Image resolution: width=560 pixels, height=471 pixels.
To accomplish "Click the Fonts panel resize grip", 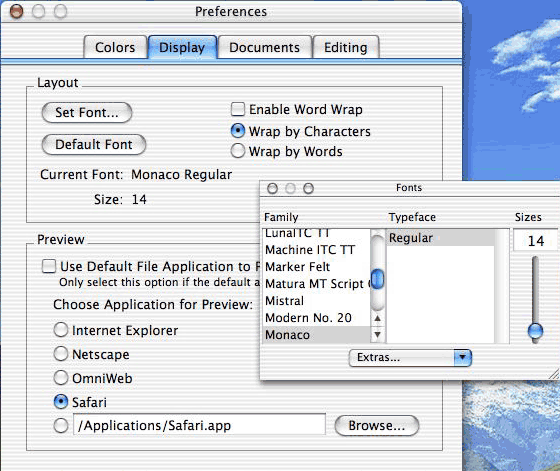I will 554,374.
